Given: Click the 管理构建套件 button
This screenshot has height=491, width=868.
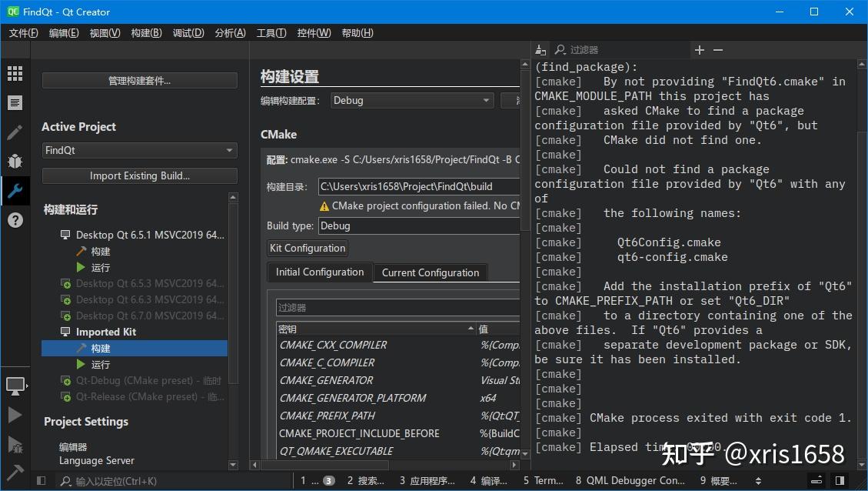Looking at the screenshot, I should [139, 80].
